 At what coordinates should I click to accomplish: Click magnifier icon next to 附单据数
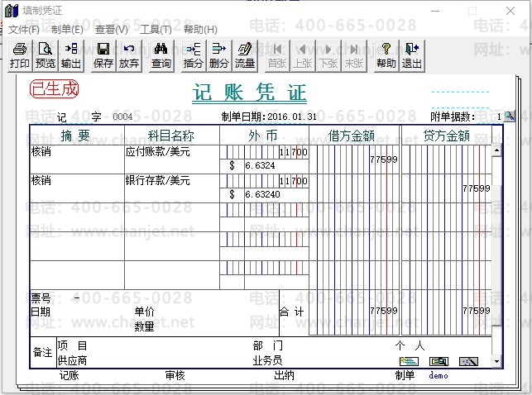pyautogui.click(x=510, y=117)
